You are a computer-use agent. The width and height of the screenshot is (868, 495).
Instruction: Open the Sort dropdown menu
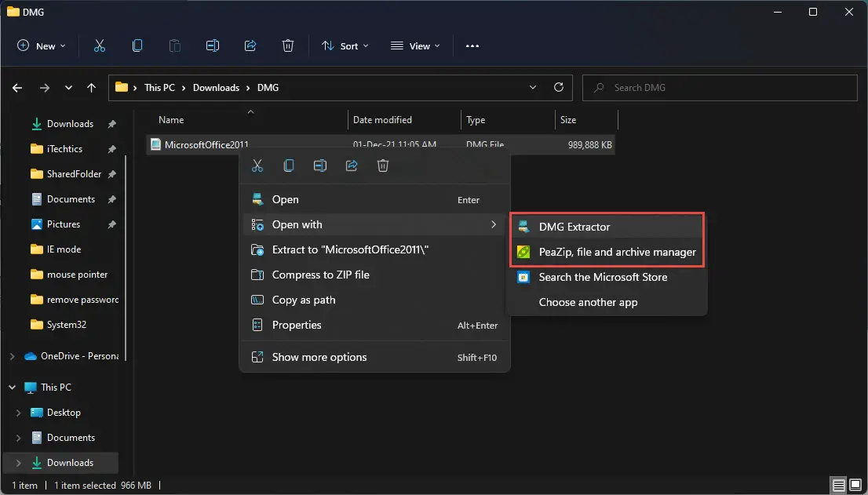pos(345,46)
